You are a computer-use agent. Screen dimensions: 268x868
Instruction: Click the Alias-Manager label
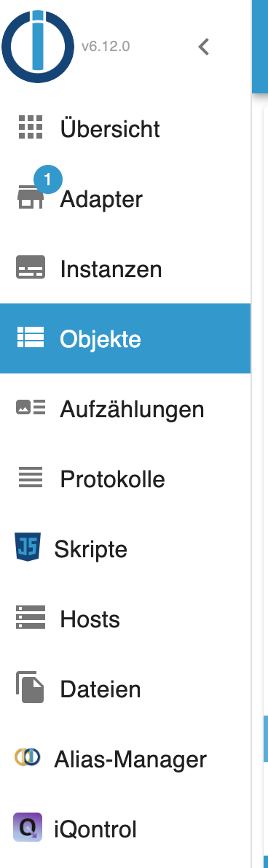(x=130, y=759)
